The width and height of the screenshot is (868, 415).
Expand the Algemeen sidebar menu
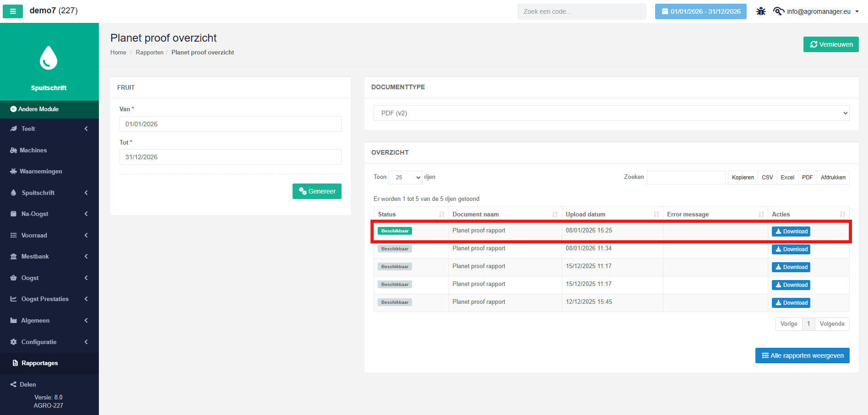coord(49,320)
